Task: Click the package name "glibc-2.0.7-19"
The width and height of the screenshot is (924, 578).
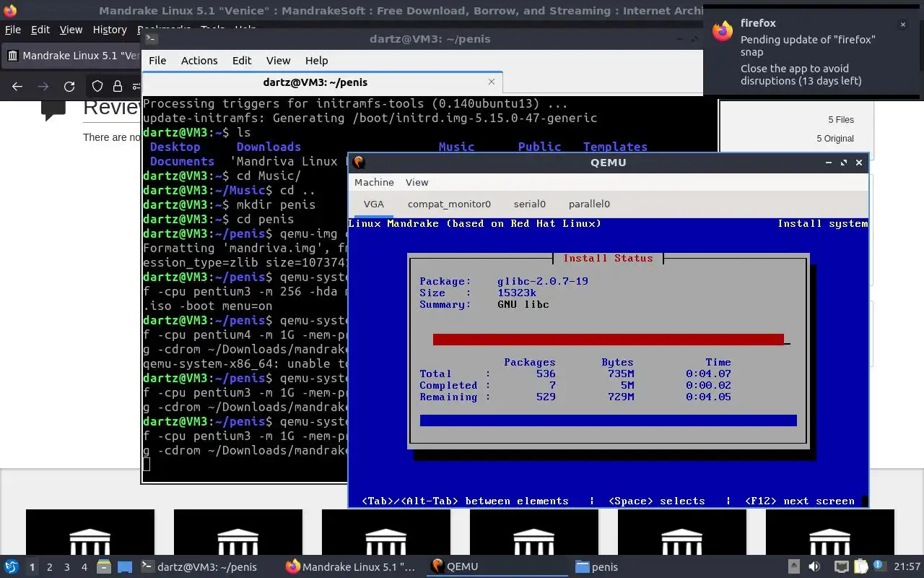Action: coord(543,281)
